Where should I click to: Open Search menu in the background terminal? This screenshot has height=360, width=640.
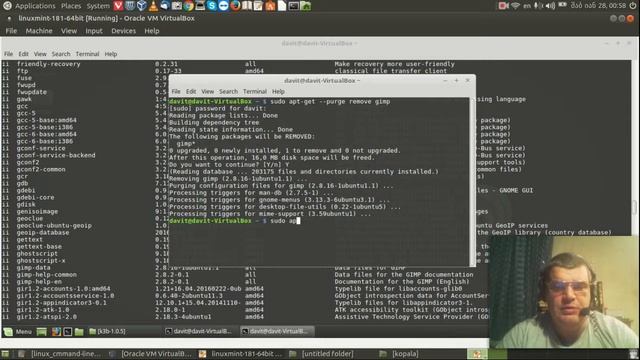click(x=61, y=54)
